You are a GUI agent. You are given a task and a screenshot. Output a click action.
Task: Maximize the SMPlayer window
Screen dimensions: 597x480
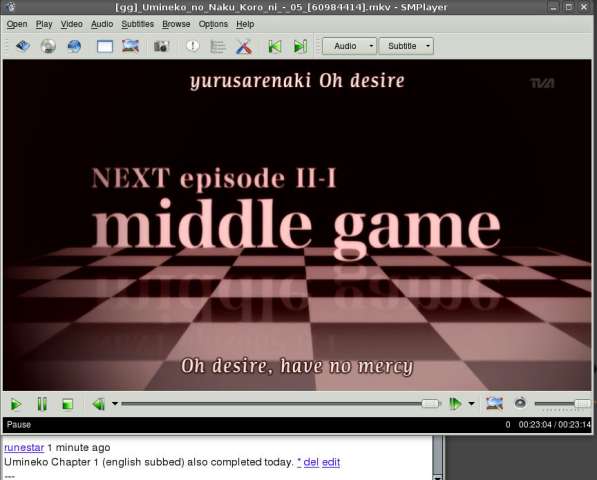point(569,7)
